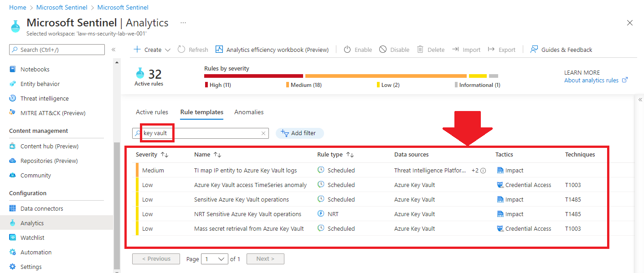Click the Threat Intelligence Platfor... data source cell
The height and width of the screenshot is (273, 644).
click(430, 171)
